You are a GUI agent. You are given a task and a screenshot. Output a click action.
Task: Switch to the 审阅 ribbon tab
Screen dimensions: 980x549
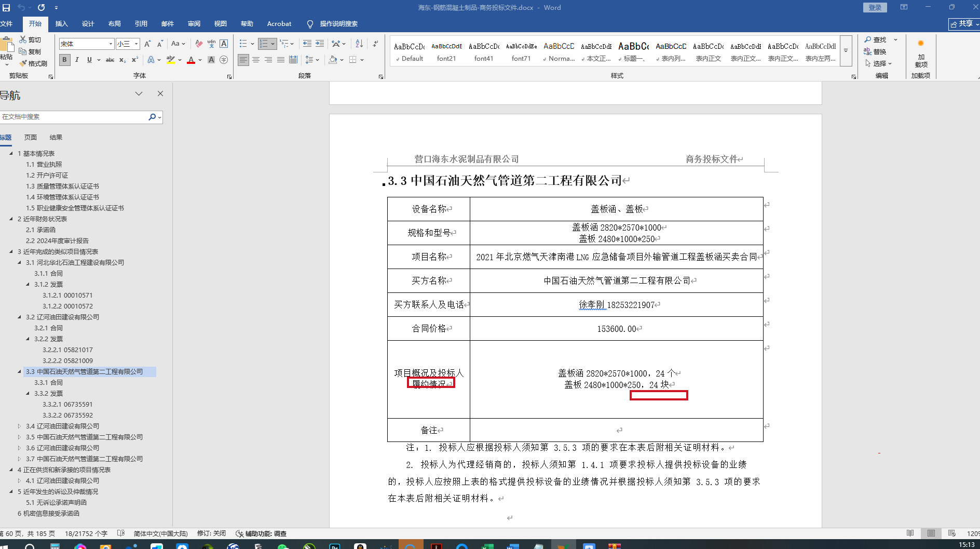click(x=194, y=24)
